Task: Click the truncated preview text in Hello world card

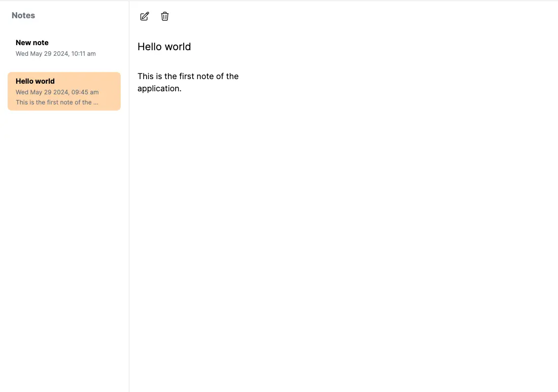Action: [57, 102]
